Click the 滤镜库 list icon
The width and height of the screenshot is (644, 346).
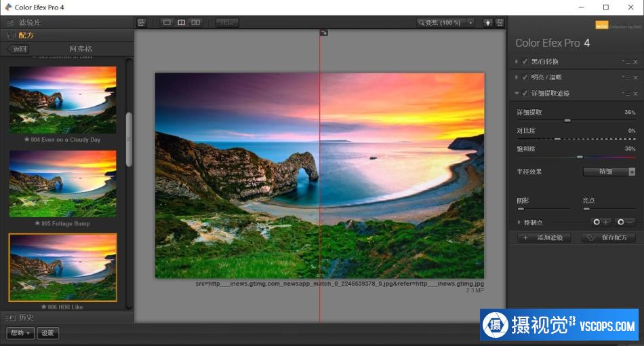[x=10, y=22]
